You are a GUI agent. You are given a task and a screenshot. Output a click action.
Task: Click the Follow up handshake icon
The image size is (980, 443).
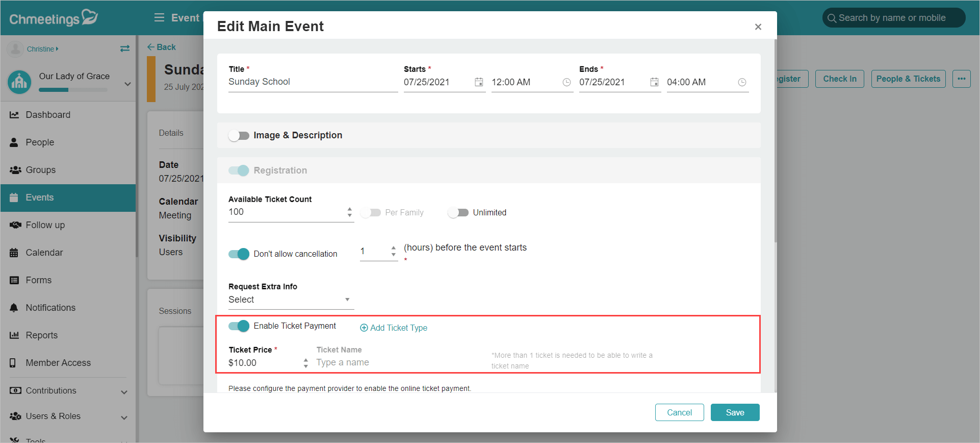click(15, 225)
